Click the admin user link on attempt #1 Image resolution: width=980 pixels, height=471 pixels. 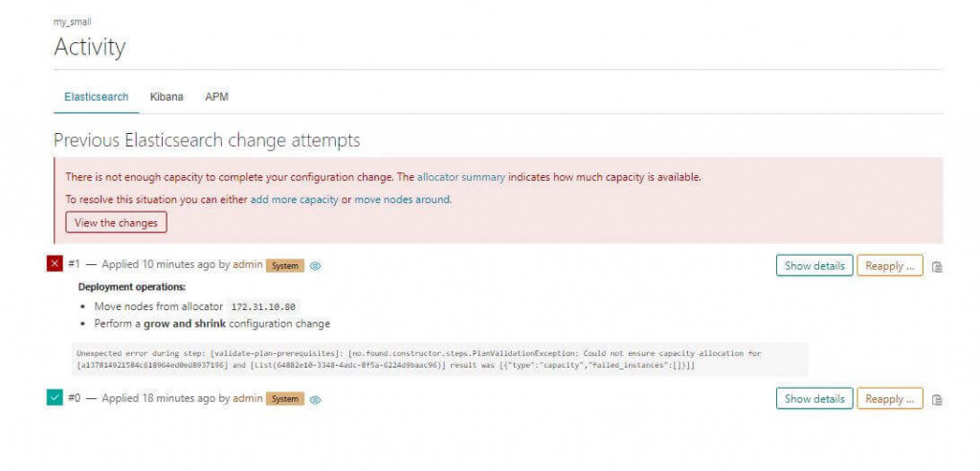248,264
